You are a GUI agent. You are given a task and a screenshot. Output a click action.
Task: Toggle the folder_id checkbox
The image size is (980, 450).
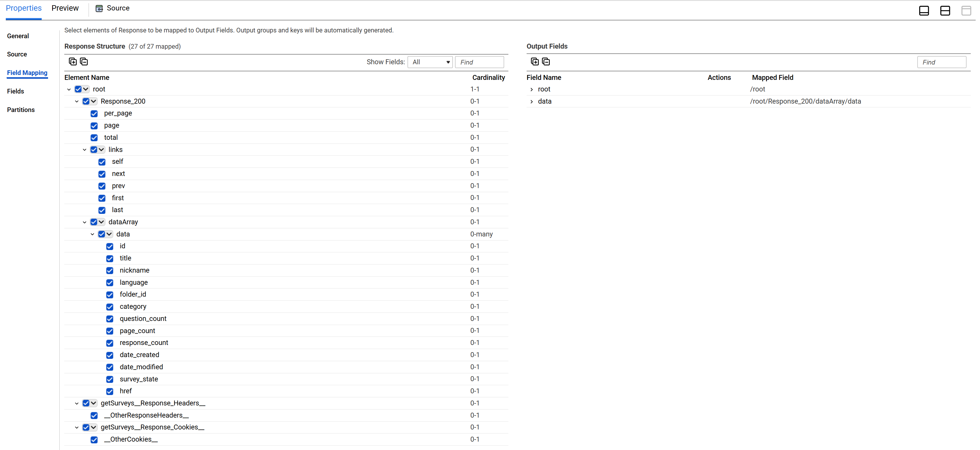[x=109, y=295]
